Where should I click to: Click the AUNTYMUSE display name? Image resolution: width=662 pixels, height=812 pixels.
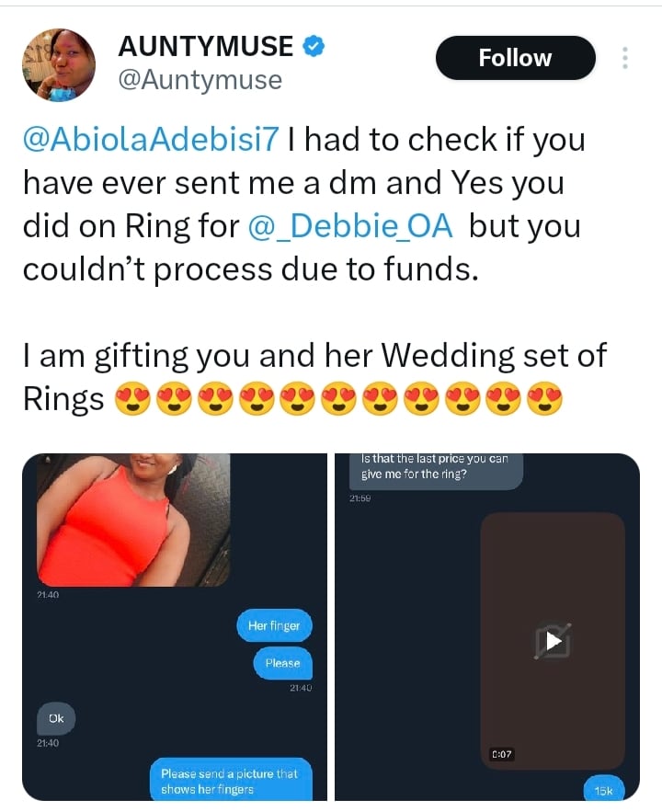tap(205, 45)
